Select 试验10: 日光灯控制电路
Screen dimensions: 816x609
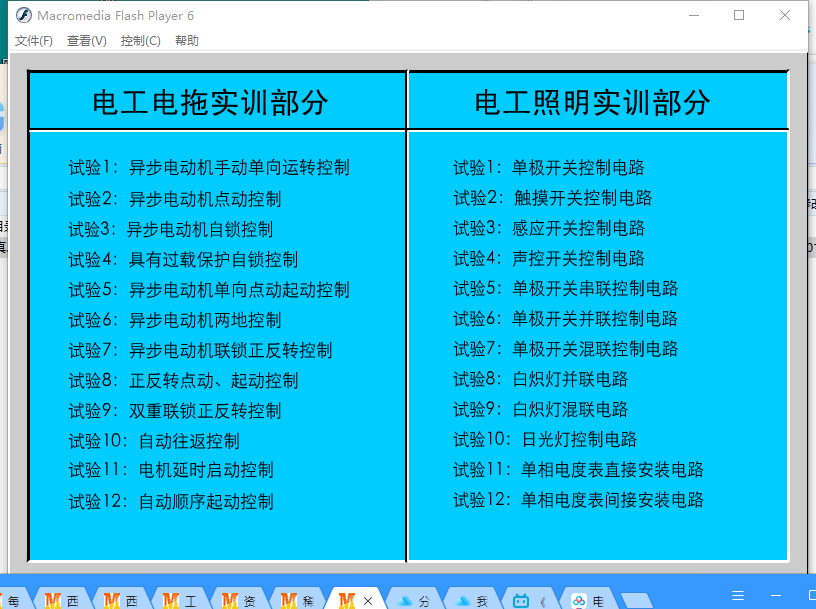(x=545, y=440)
